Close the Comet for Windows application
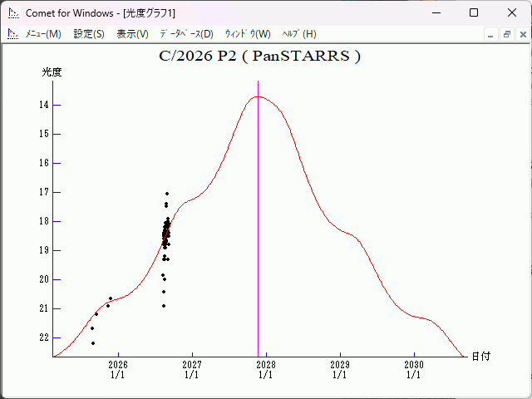This screenshot has height=399, width=532. click(512, 13)
